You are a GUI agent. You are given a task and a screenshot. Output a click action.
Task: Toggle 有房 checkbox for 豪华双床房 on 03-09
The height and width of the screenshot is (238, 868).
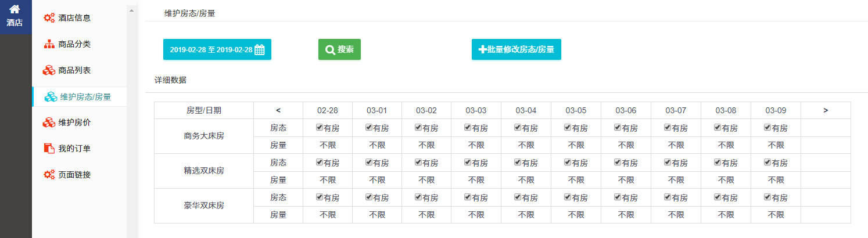coord(767,197)
